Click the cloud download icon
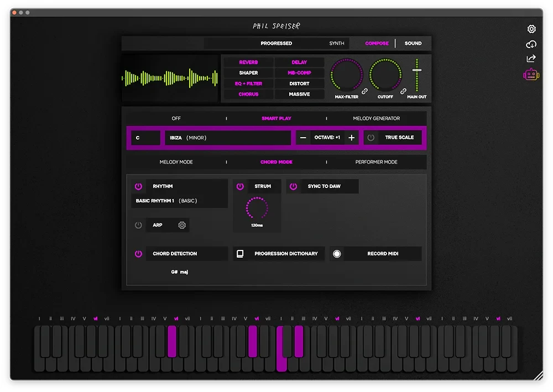Image resolution: width=553 pixels, height=392 pixels. click(531, 44)
